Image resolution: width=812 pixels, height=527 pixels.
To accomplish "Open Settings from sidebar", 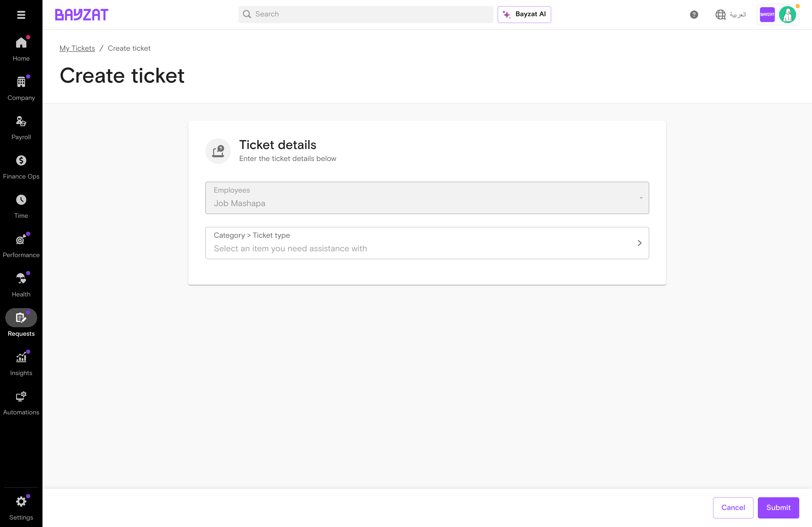I will click(21, 507).
